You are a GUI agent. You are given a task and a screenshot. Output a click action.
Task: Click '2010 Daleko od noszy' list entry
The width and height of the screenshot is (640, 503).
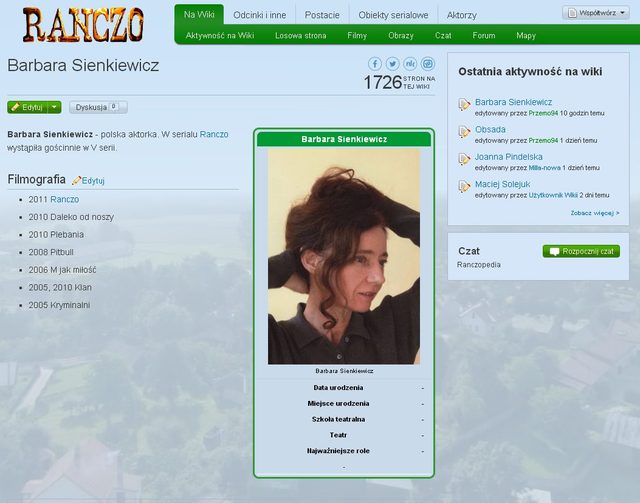pos(71,217)
